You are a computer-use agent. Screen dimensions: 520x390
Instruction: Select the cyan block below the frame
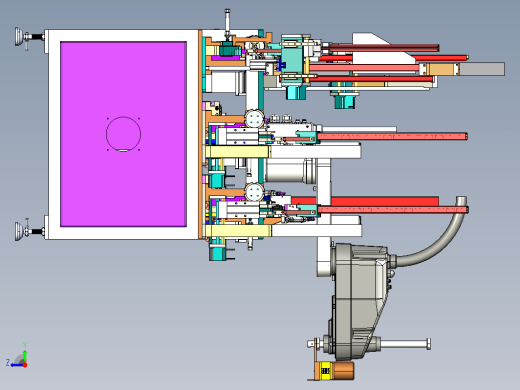[217, 253]
